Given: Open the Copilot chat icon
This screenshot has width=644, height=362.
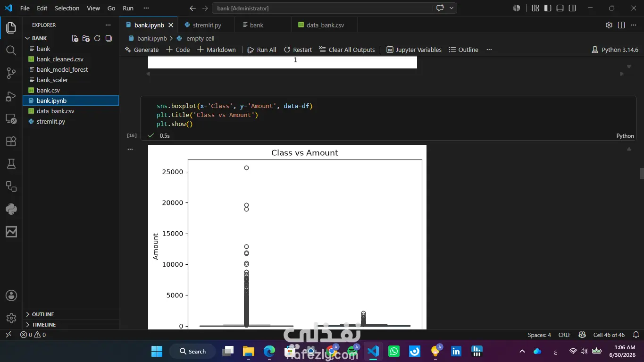Looking at the screenshot, I should pyautogui.click(x=440, y=8).
